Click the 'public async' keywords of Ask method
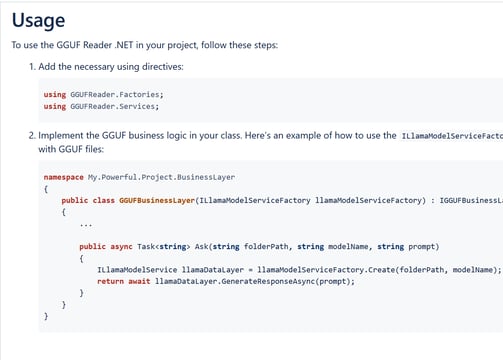The width and height of the screenshot is (503, 360). coord(106,247)
